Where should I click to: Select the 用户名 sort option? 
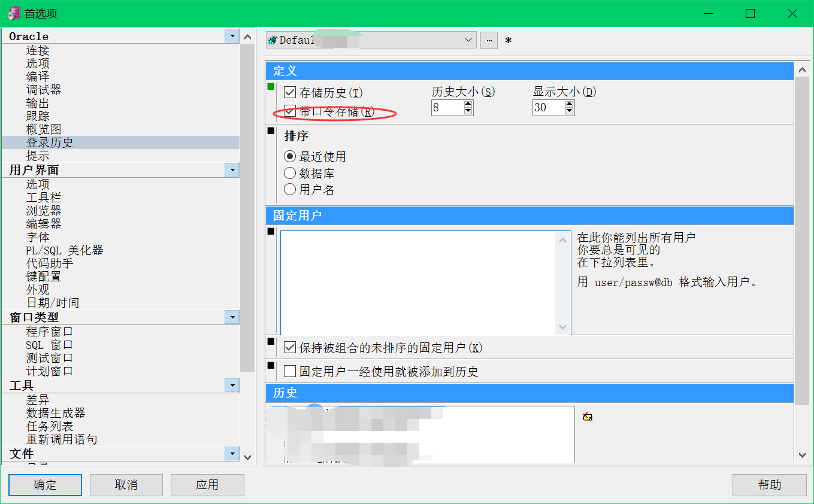click(290, 190)
